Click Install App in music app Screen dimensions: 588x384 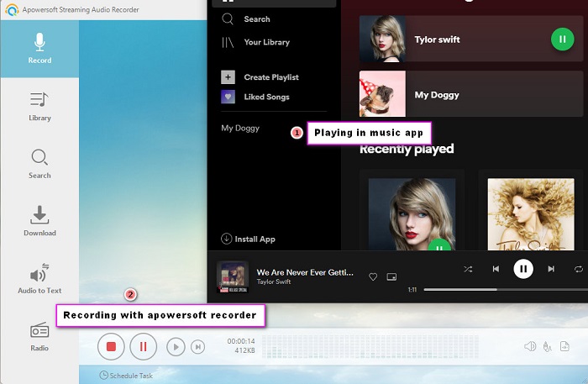coord(248,239)
